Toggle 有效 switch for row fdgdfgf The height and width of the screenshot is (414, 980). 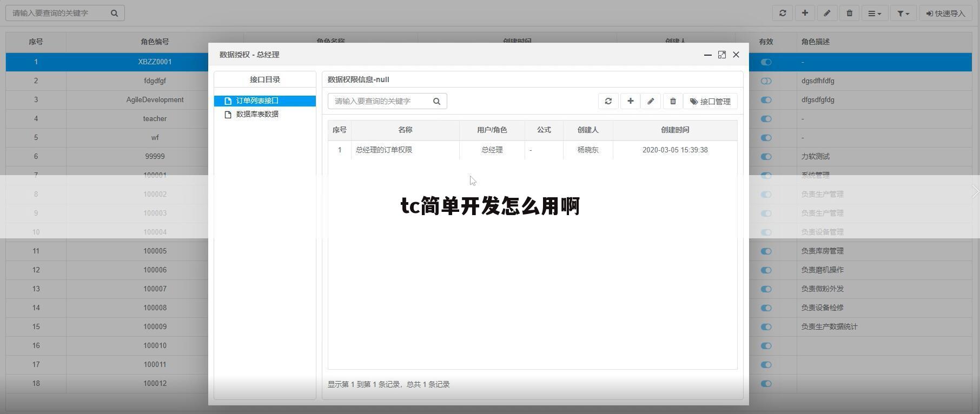click(766, 81)
